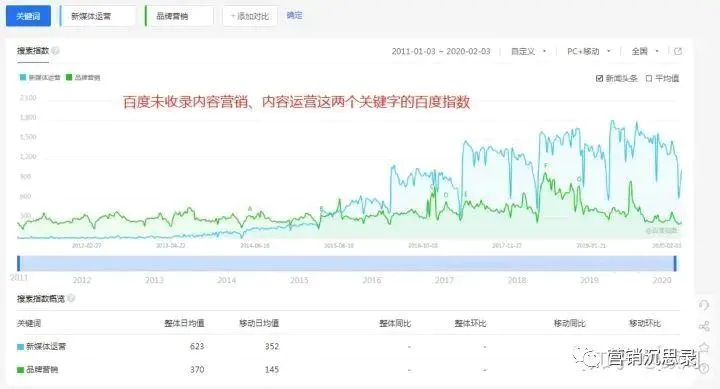Viewport: 720px width, 389px height.
Task: Click news marker D on the chart
Action: point(445,195)
